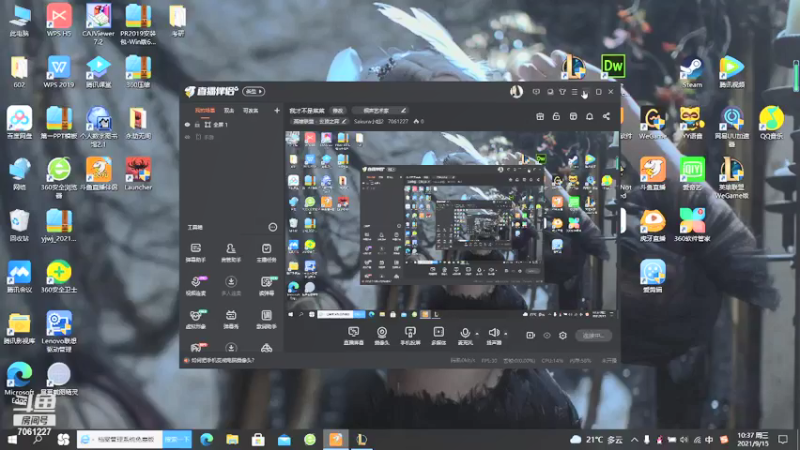
Task: Toggle IME 中 language indicator in tray
Action: [709, 439]
